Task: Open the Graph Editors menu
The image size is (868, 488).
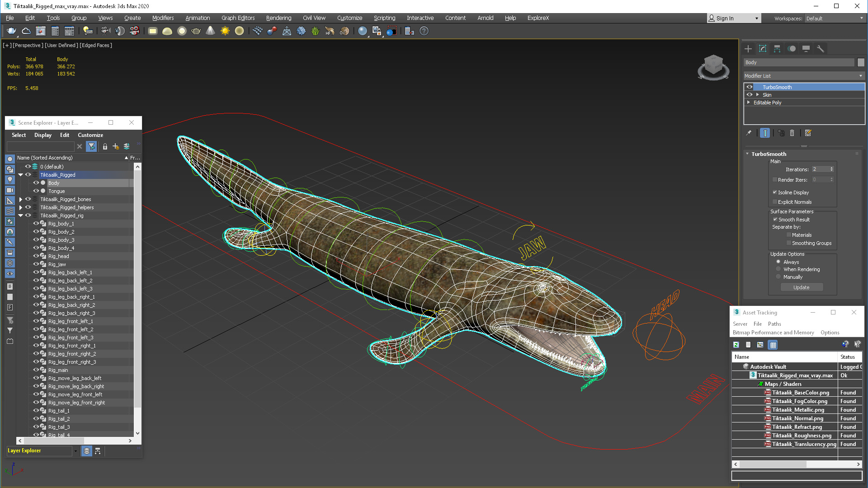Action: (x=238, y=18)
